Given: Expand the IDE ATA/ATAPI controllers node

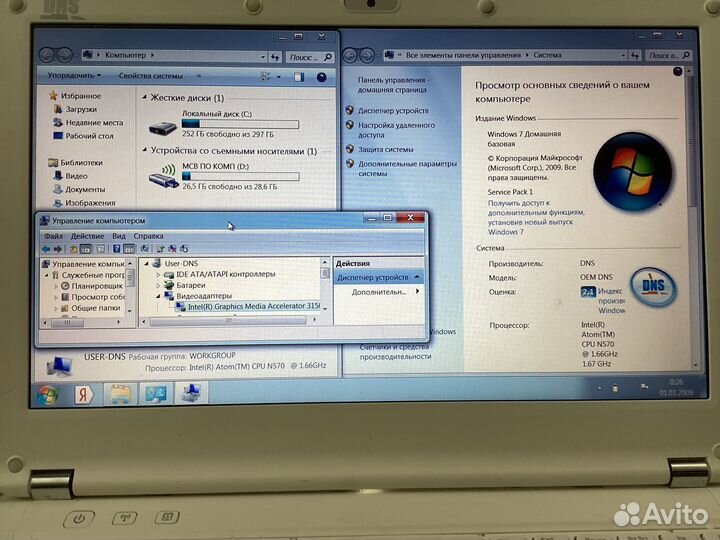Looking at the screenshot, I should (156, 273).
